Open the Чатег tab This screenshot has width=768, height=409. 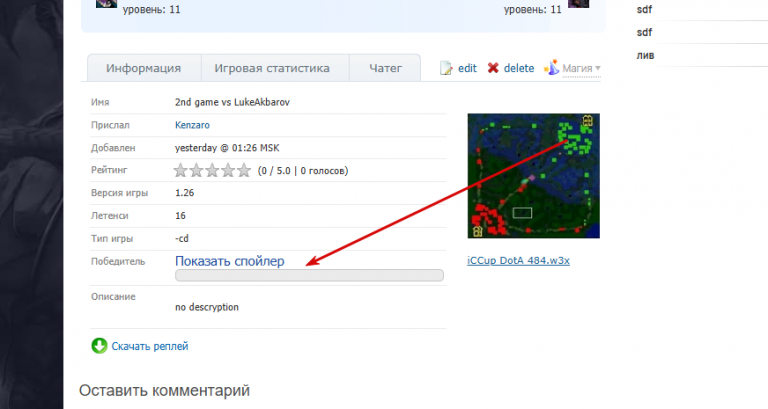click(385, 68)
